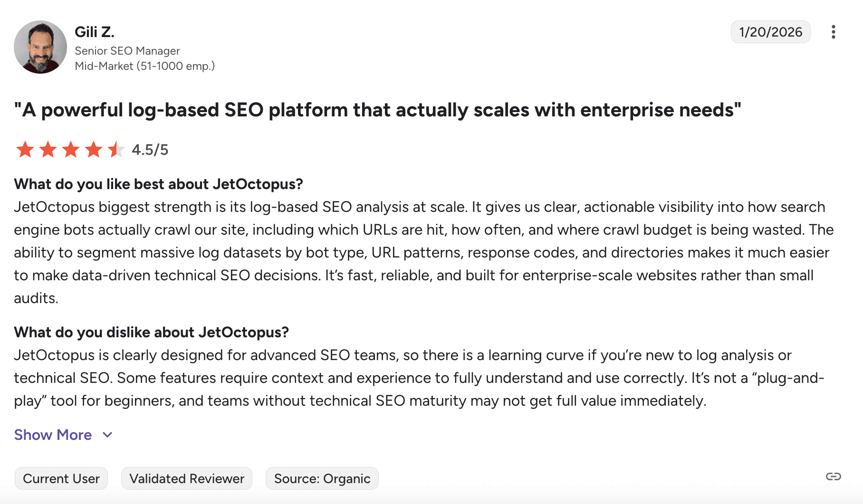Click Senior SEO Manager job title

click(x=127, y=51)
